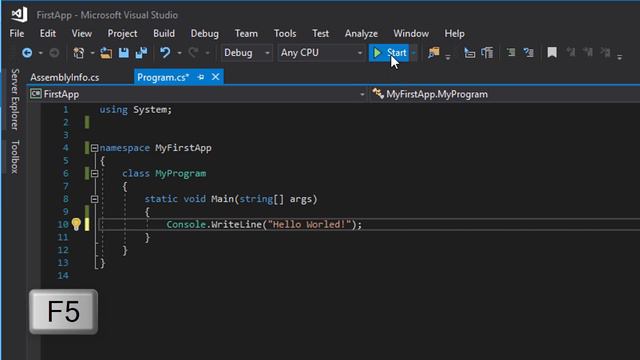This screenshot has height=360, width=640.
Task: Open the New Project dropdown arrow
Action: 92,53
